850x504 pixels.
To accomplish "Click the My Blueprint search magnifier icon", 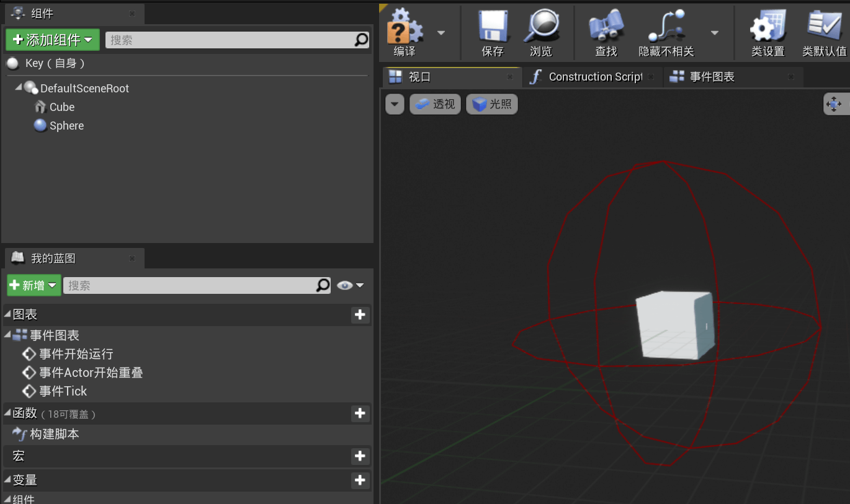I will click(323, 285).
